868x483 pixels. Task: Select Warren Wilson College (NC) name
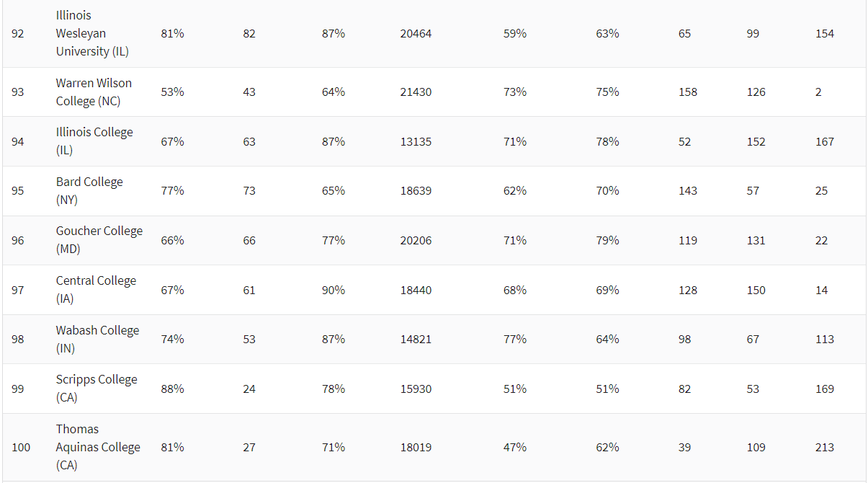click(x=94, y=92)
